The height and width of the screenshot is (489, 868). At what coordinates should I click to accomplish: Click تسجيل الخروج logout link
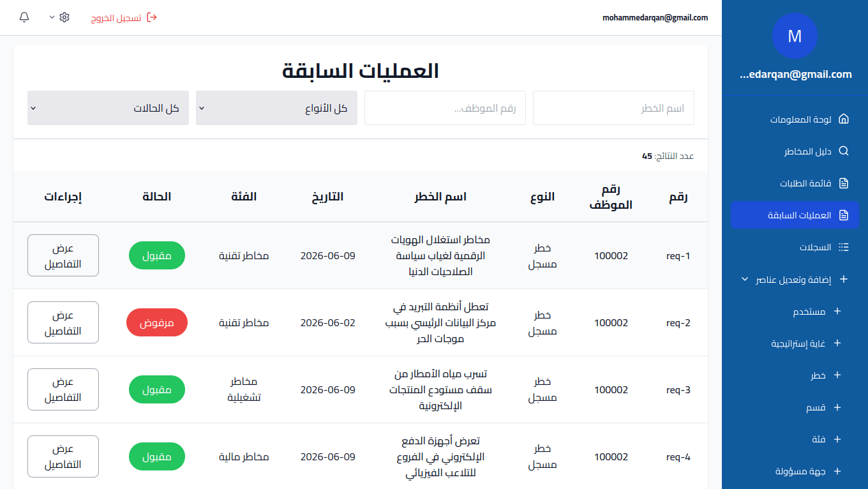tap(116, 18)
